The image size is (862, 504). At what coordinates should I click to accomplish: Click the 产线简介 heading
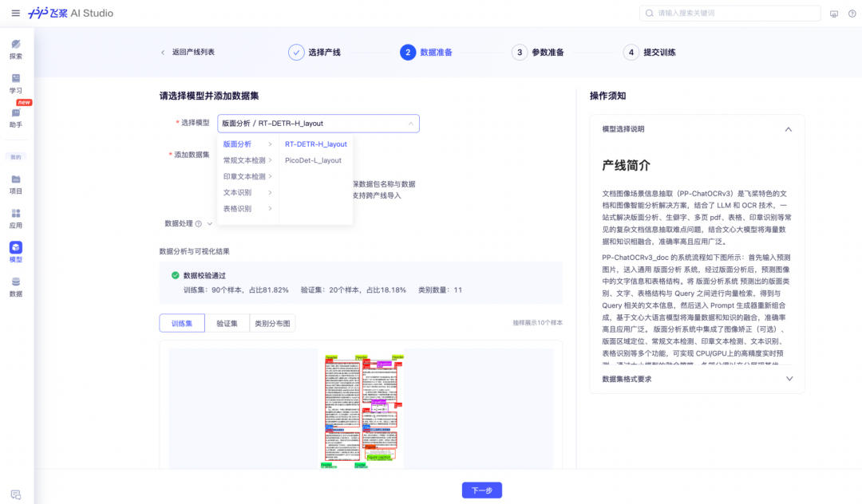pyautogui.click(x=627, y=165)
